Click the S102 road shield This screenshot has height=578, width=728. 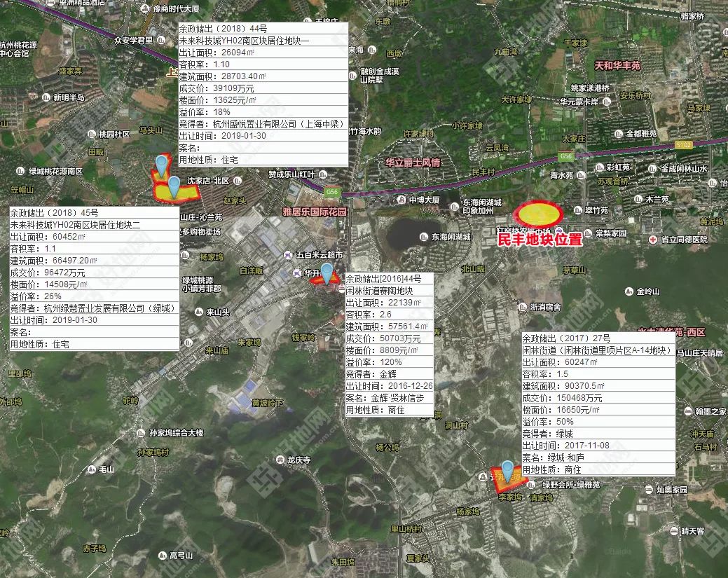(683, 145)
